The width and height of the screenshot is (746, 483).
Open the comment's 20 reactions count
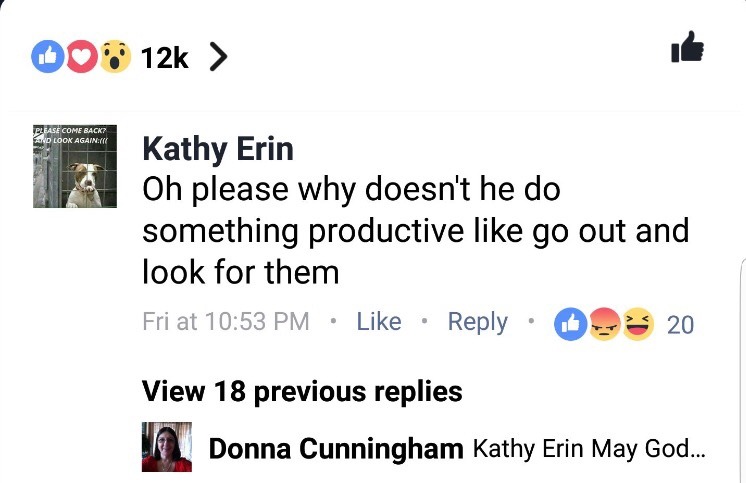point(680,324)
